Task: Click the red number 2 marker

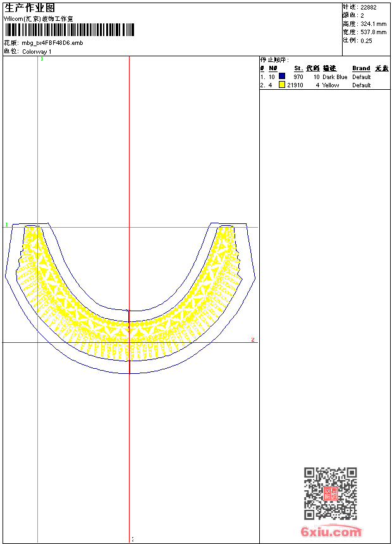Action: point(253,340)
